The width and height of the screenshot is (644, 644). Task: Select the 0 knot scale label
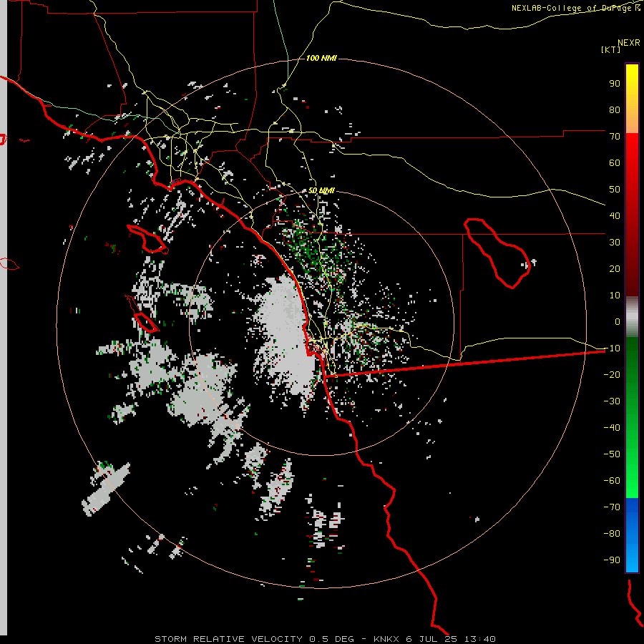(618, 321)
